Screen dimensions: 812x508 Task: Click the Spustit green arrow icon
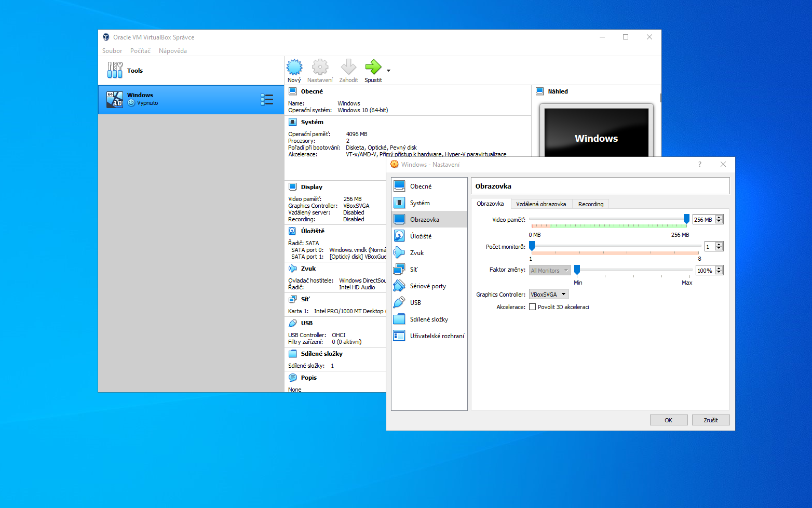[x=373, y=67]
